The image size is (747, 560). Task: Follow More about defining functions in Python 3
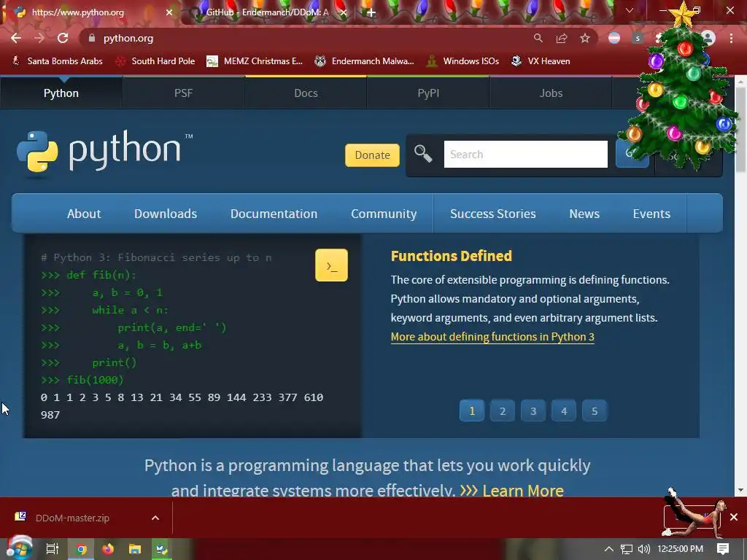[x=492, y=337]
